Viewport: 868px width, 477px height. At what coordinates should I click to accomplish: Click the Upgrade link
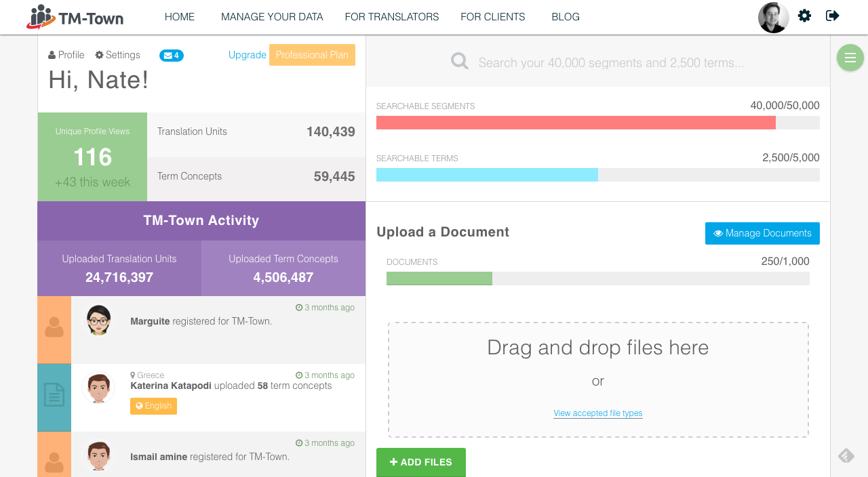[248, 55]
